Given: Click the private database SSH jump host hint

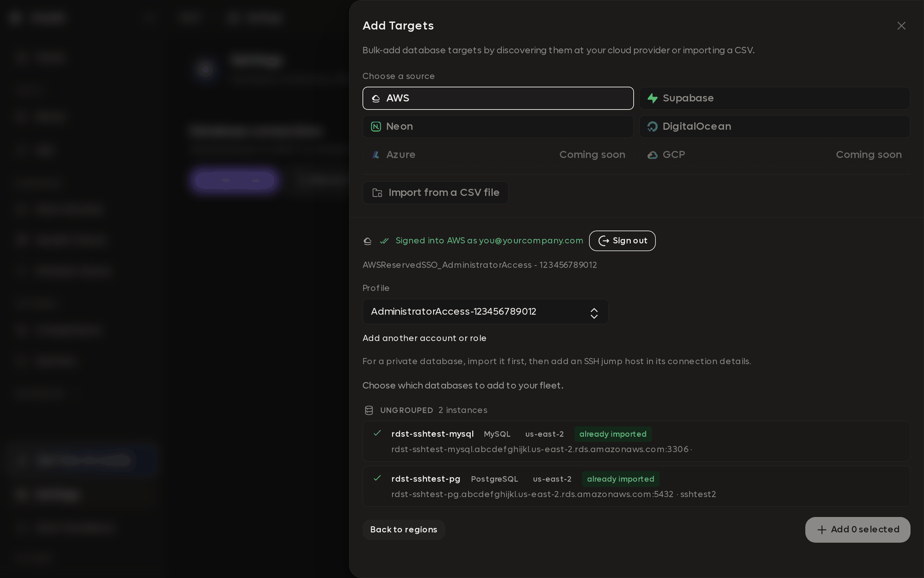Looking at the screenshot, I should pos(556,361).
